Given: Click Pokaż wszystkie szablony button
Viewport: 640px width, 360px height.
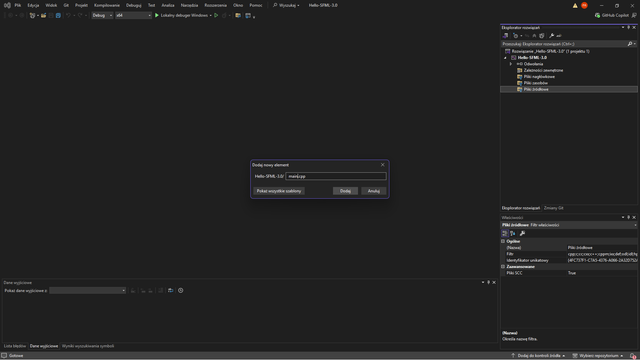Looking at the screenshot, I should point(279,191).
